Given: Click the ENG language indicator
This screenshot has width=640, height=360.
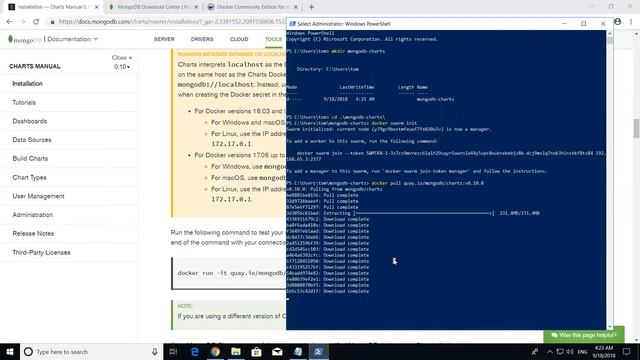Looking at the screenshot, I should 582,351.
